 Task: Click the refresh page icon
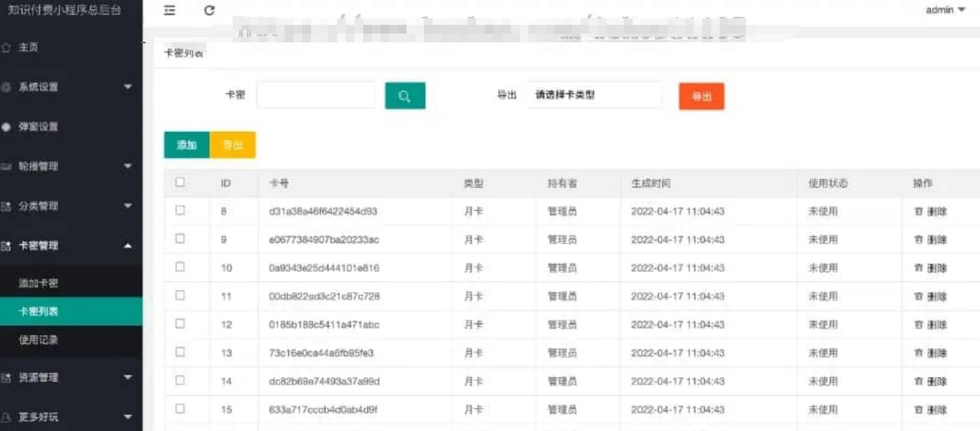click(209, 10)
